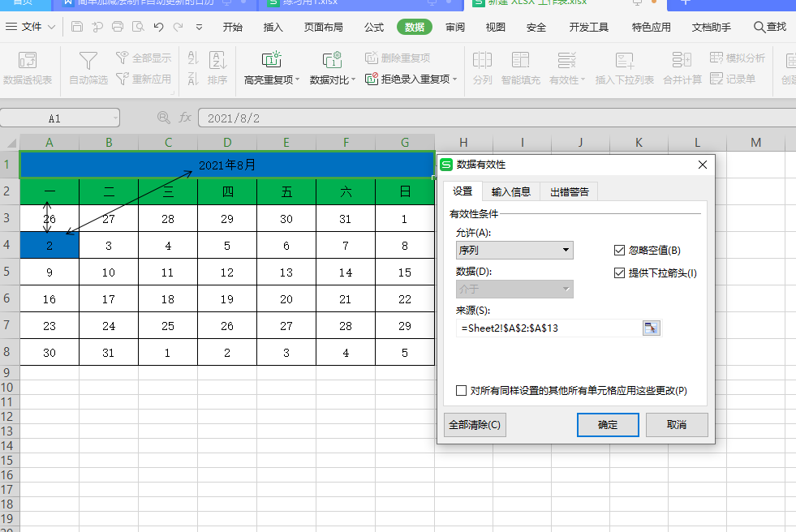
Task: Switch to Error Alert (出错警告) tab
Action: (x=569, y=191)
